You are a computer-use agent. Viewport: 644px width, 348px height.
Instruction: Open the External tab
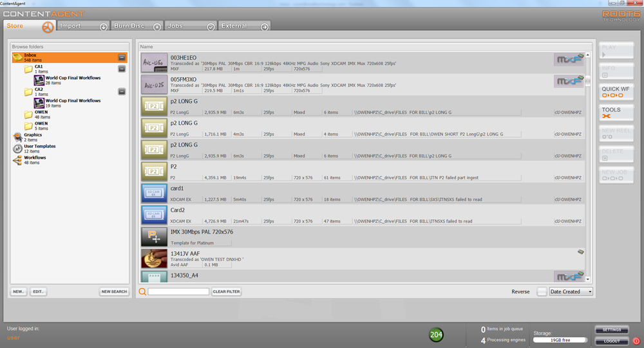(x=244, y=26)
